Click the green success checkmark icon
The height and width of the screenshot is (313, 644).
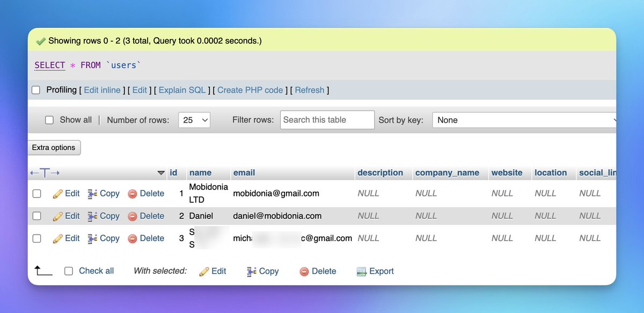pyautogui.click(x=41, y=41)
